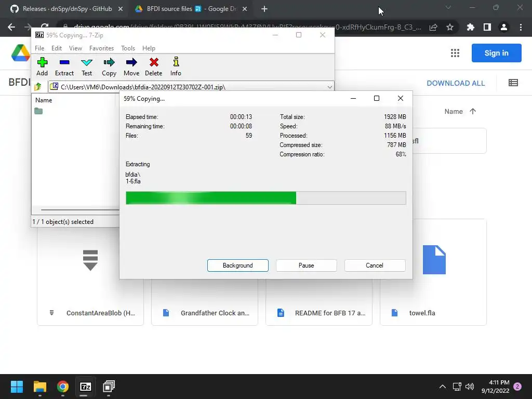The width and height of the screenshot is (532, 399).
Task: Open the Edit menu in 7-Zip
Action: (56, 48)
